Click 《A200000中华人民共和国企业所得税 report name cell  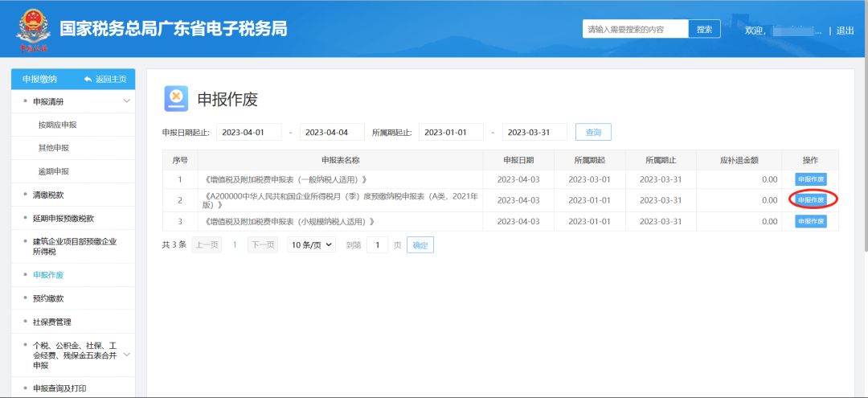(x=341, y=200)
